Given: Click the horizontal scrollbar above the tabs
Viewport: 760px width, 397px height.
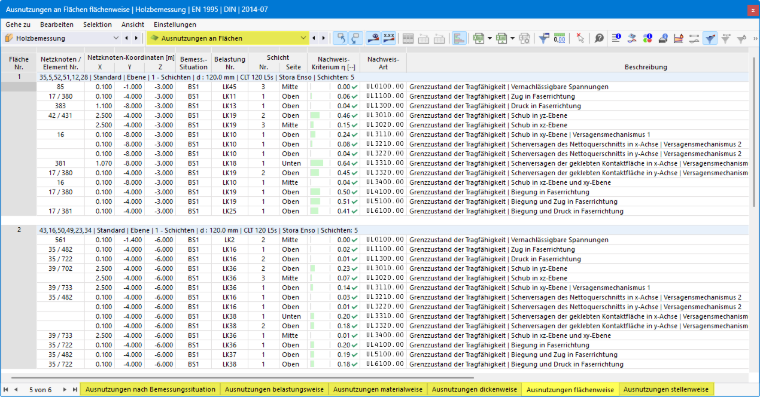Looking at the screenshot, I should tap(242, 377).
